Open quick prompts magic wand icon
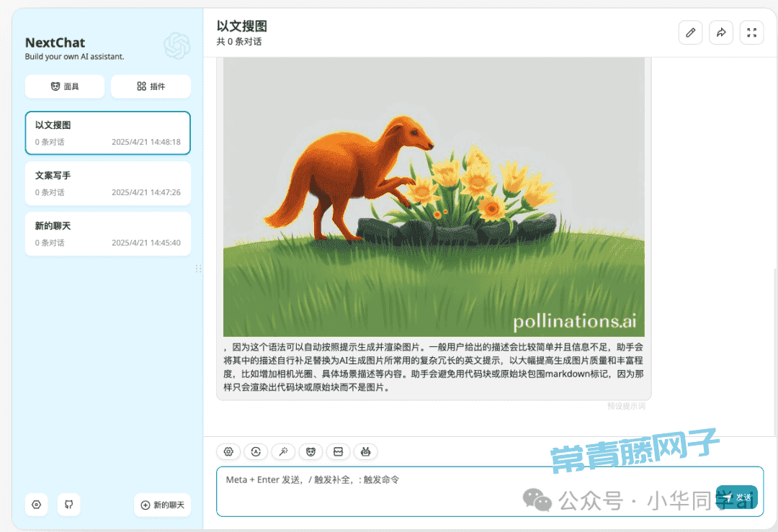Screen dimensions: 778x532 (x=283, y=451)
